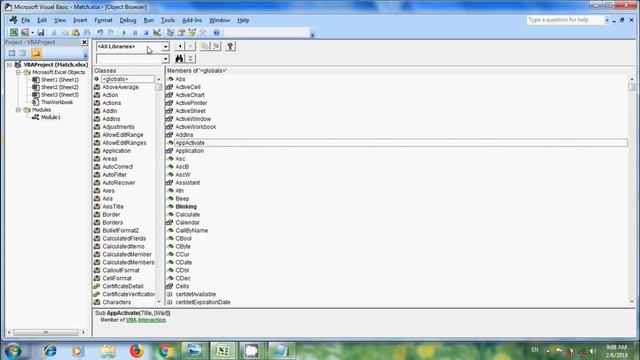Click View Microsoft Excel icon in toolbar
Viewport: 640px width, 360px height.
[13, 32]
